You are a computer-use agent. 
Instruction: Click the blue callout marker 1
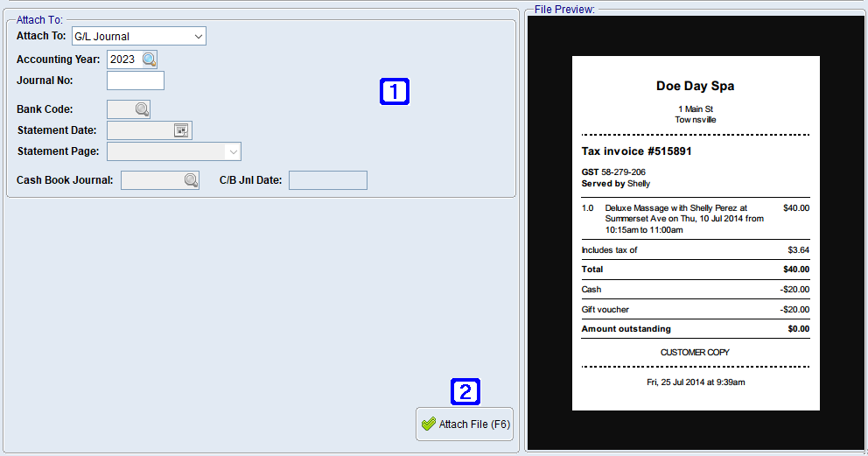click(394, 92)
